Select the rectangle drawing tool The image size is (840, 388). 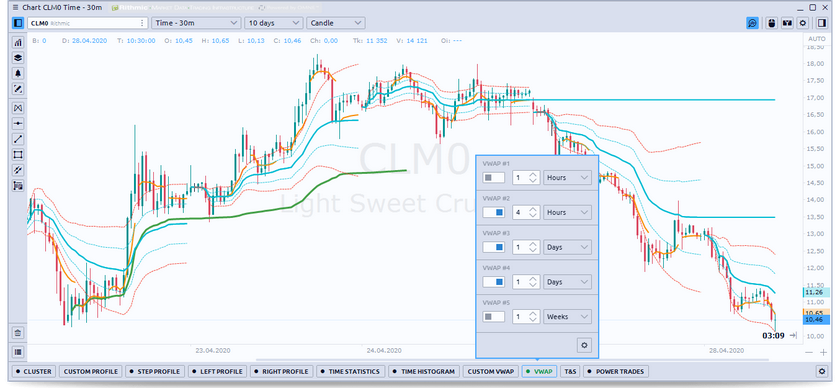click(x=18, y=155)
